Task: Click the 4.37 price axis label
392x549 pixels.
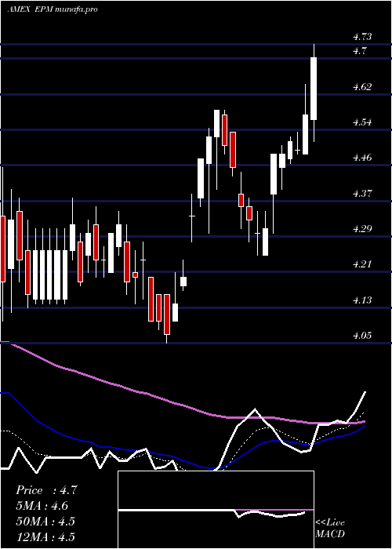Action: [x=362, y=193]
